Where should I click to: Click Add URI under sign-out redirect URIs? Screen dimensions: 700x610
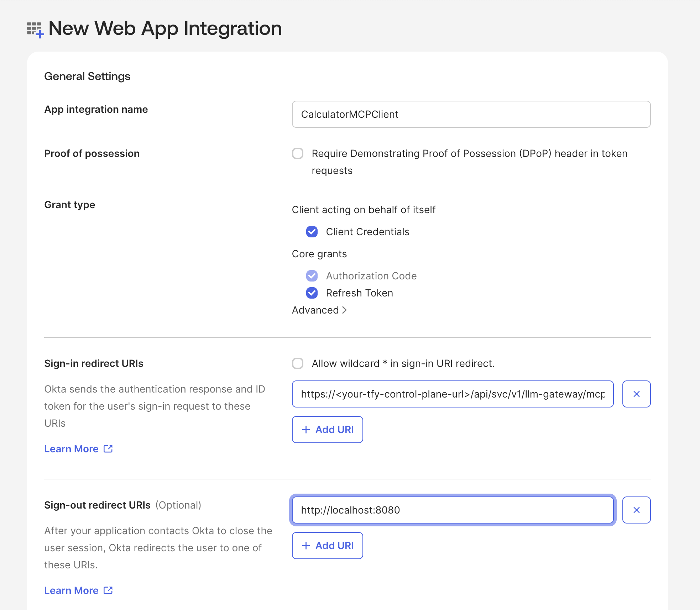[328, 546]
